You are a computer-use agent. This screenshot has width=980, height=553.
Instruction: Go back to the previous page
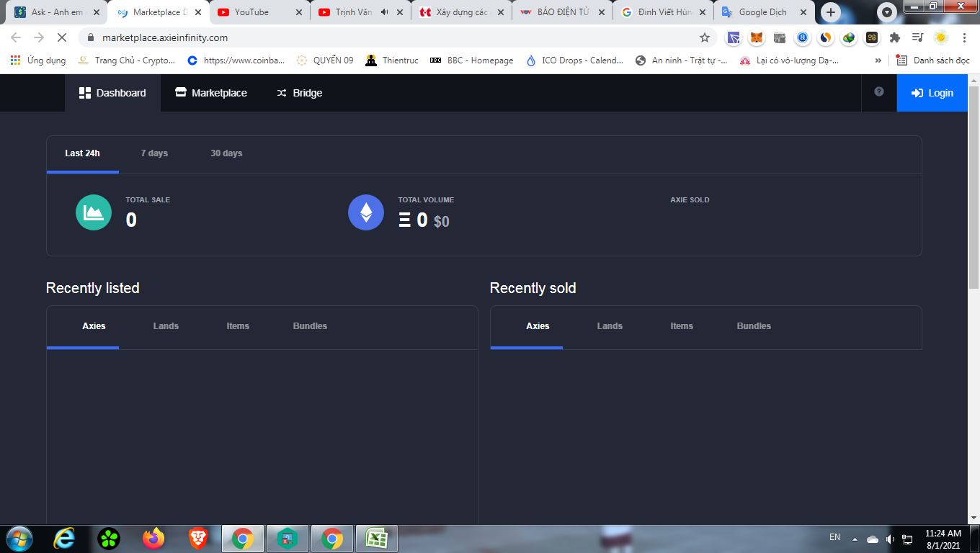(16, 37)
